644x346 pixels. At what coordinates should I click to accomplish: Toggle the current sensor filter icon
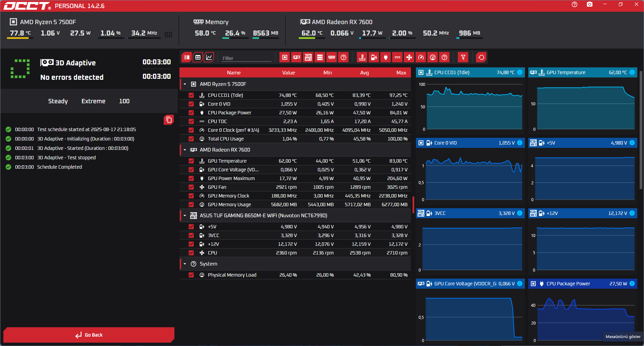(397, 57)
